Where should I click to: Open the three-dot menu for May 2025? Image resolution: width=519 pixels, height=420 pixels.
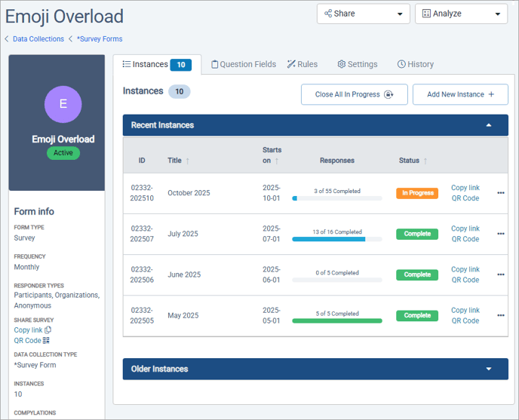click(x=500, y=315)
